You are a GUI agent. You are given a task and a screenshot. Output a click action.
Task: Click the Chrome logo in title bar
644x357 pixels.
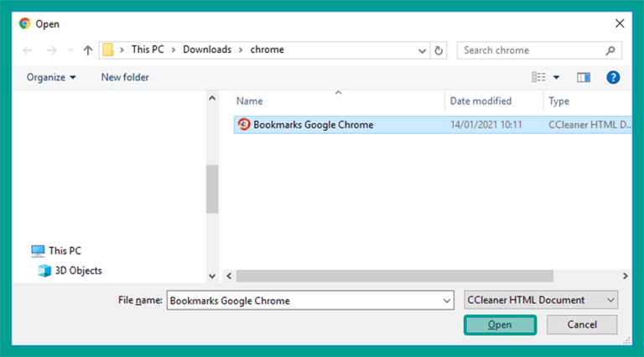24,23
